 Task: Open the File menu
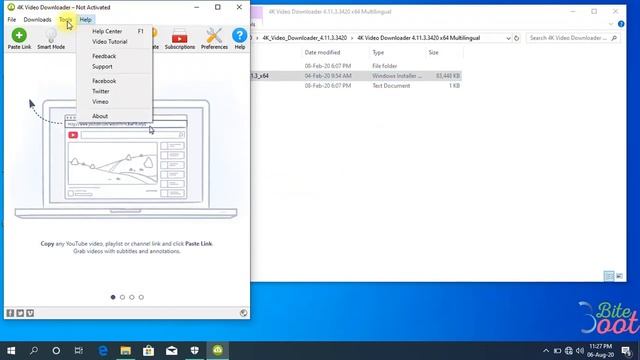[12, 20]
